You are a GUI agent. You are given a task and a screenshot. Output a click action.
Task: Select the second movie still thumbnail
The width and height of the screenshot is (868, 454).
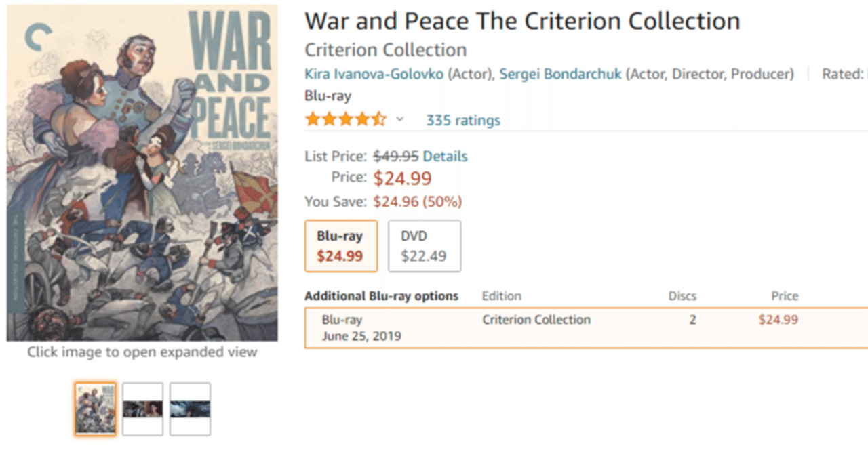pyautogui.click(x=142, y=409)
